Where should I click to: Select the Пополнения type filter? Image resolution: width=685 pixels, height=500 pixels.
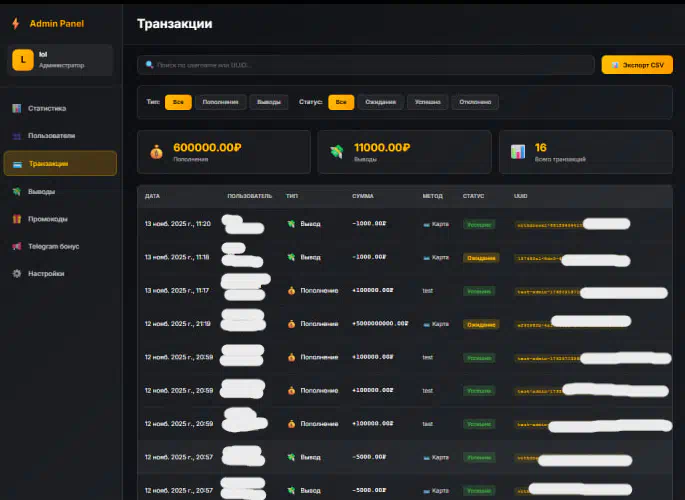coord(220,102)
